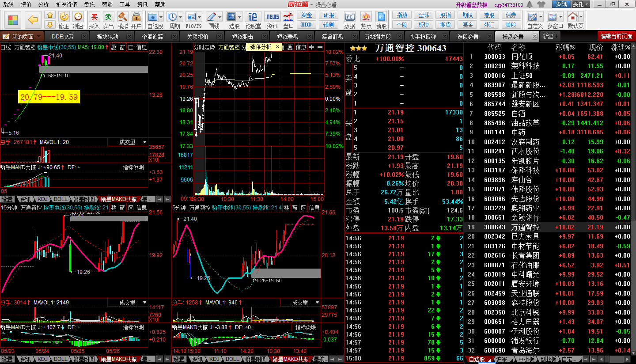Viewport: 636px width, 364px height.
Task: Click the 选股 stock screener icon
Action: click(231, 17)
